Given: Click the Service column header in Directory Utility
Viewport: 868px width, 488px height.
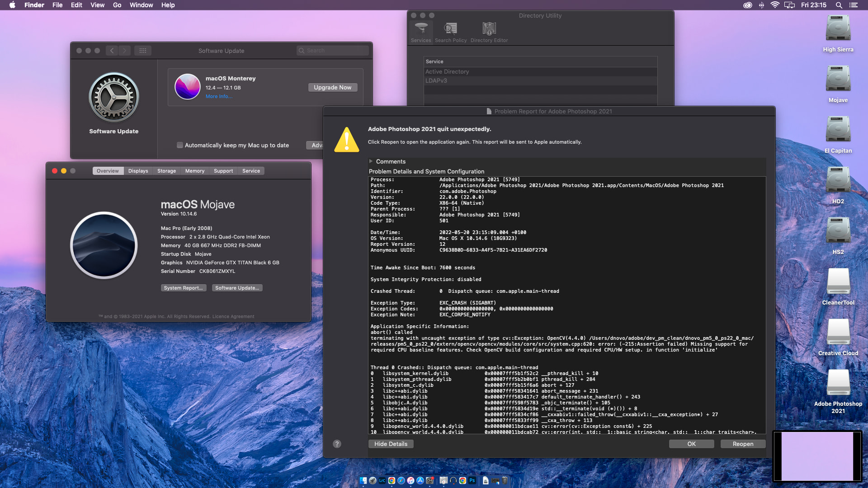Looking at the screenshot, I should click(x=540, y=61).
